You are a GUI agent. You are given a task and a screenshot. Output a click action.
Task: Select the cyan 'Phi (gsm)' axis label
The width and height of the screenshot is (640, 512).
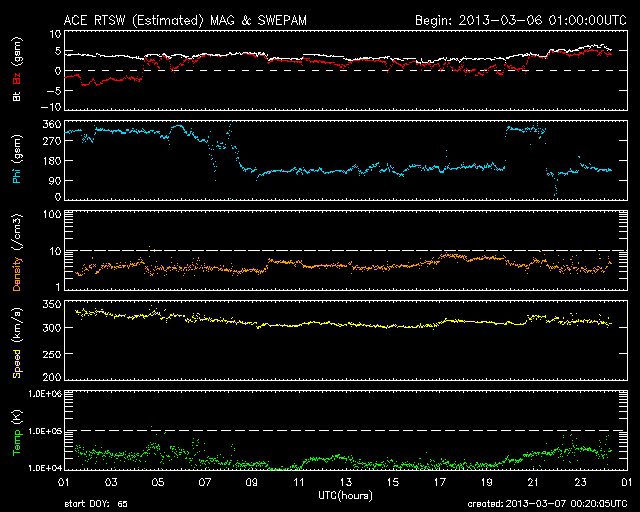tap(17, 159)
